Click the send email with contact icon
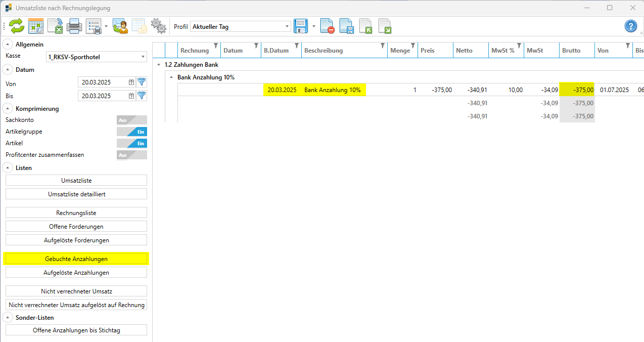 pos(120,26)
